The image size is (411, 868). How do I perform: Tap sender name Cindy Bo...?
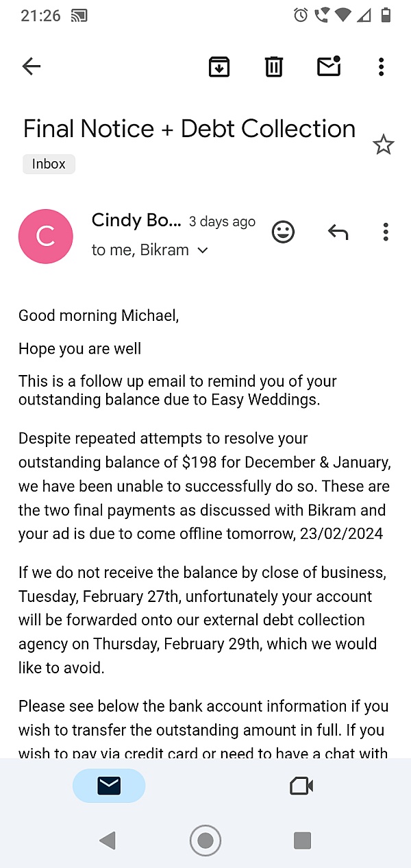[136, 220]
